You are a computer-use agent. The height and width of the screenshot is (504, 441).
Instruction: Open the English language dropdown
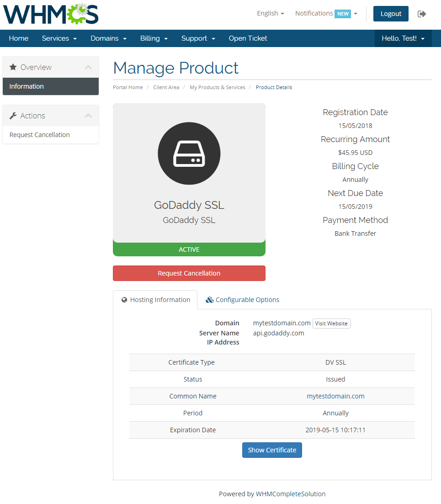point(271,14)
